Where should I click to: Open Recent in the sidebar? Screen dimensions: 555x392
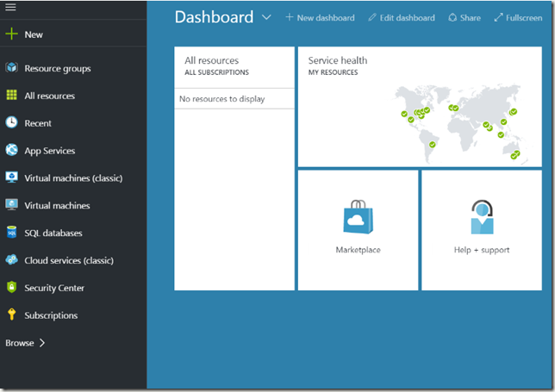(38, 123)
